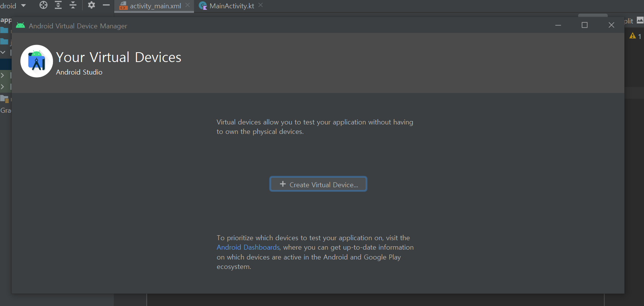Image resolution: width=644 pixels, height=306 pixels.
Task: Close the Android Virtual Device Manager window
Action: click(x=611, y=25)
